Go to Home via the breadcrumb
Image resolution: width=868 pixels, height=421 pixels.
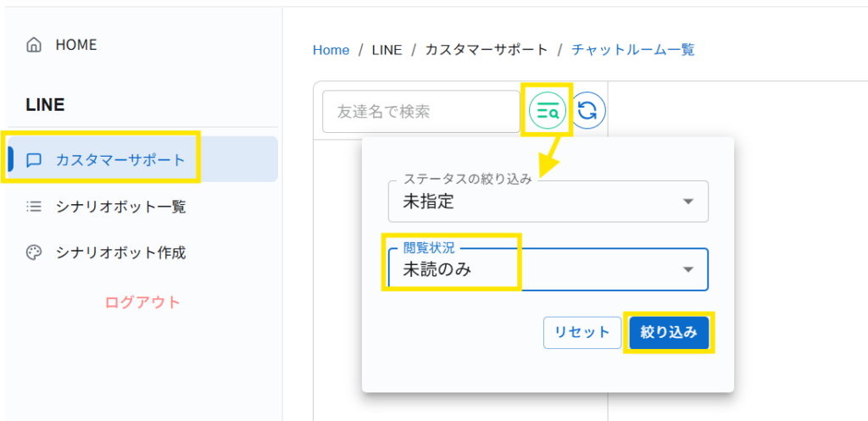331,50
